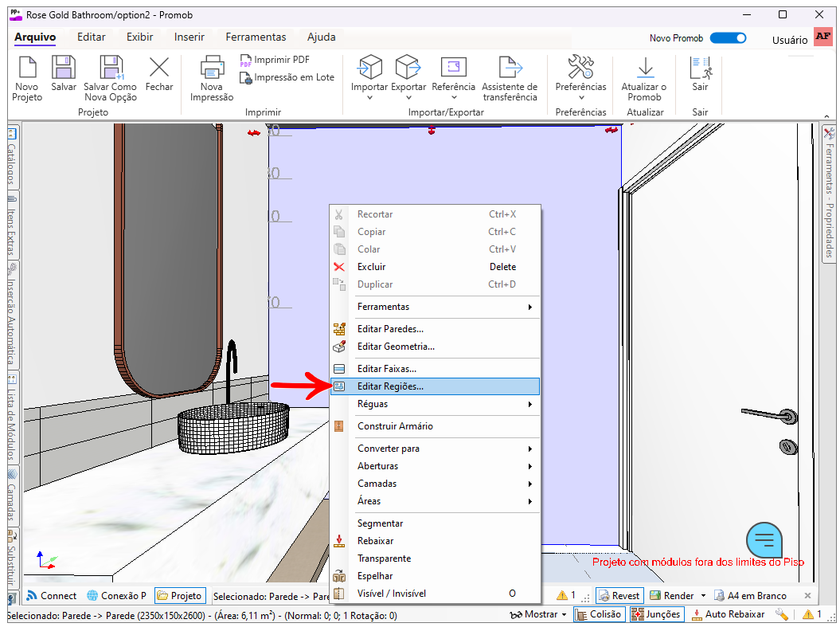This screenshot has width=840, height=631.
Task: Select Editar Geometria... menu entry
Action: [435, 347]
